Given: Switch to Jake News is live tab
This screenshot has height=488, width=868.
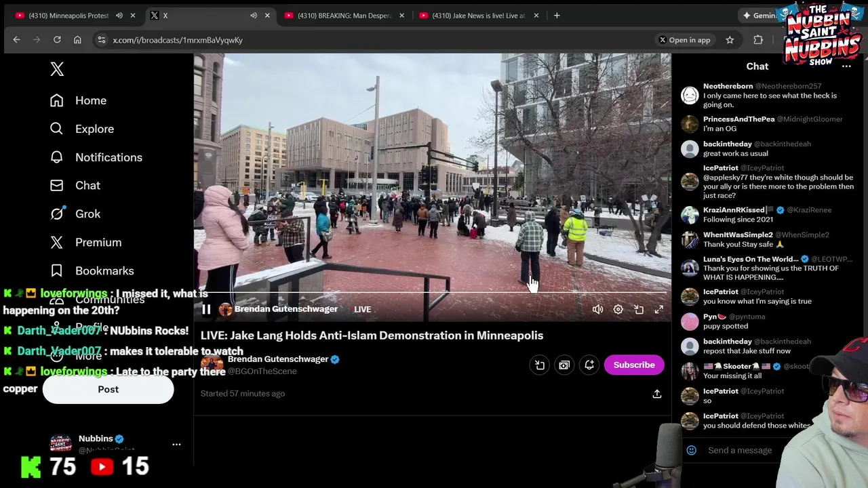Looking at the screenshot, I should (479, 16).
